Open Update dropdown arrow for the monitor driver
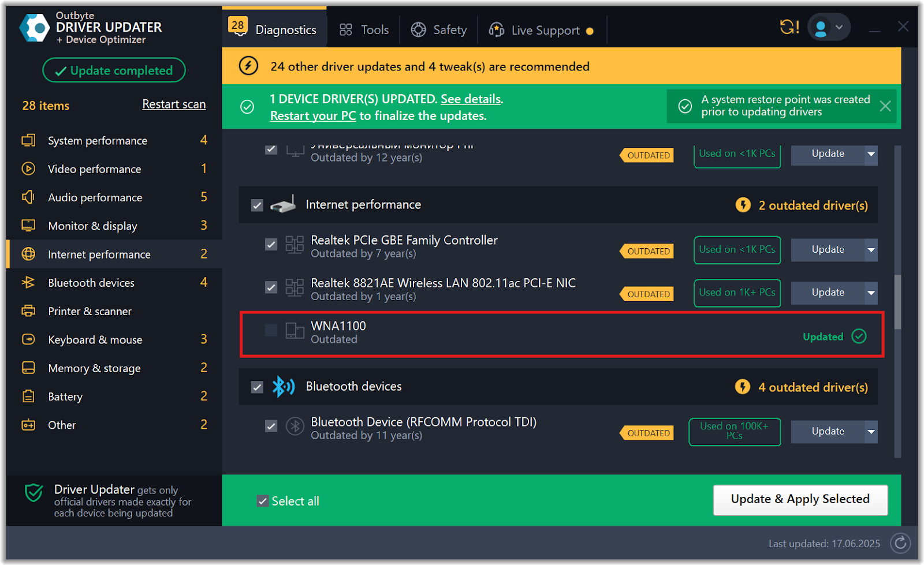 tap(871, 154)
